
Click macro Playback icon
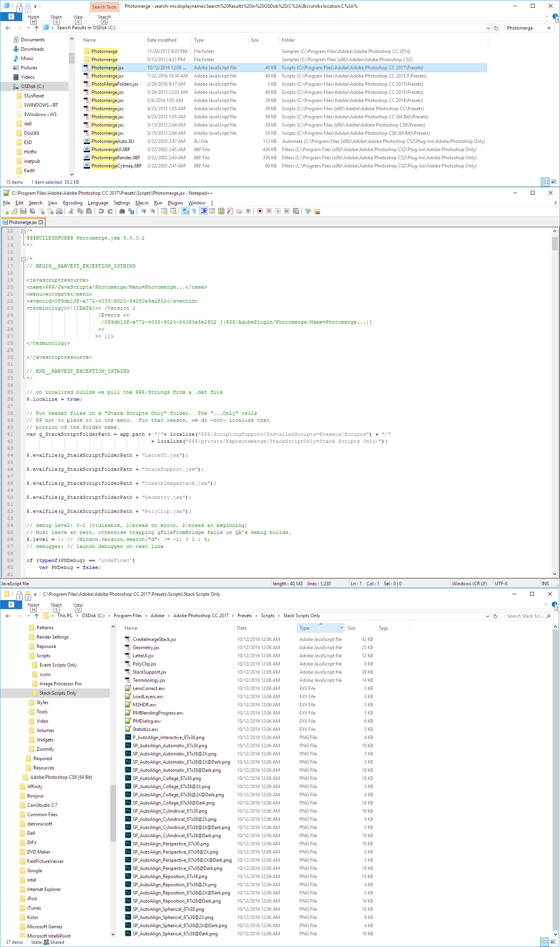278,211
